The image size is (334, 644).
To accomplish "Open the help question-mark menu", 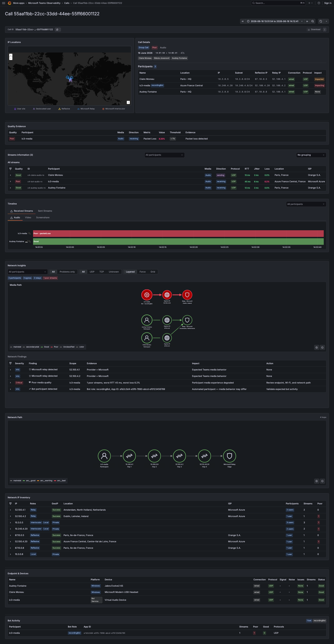I will pos(319,3).
